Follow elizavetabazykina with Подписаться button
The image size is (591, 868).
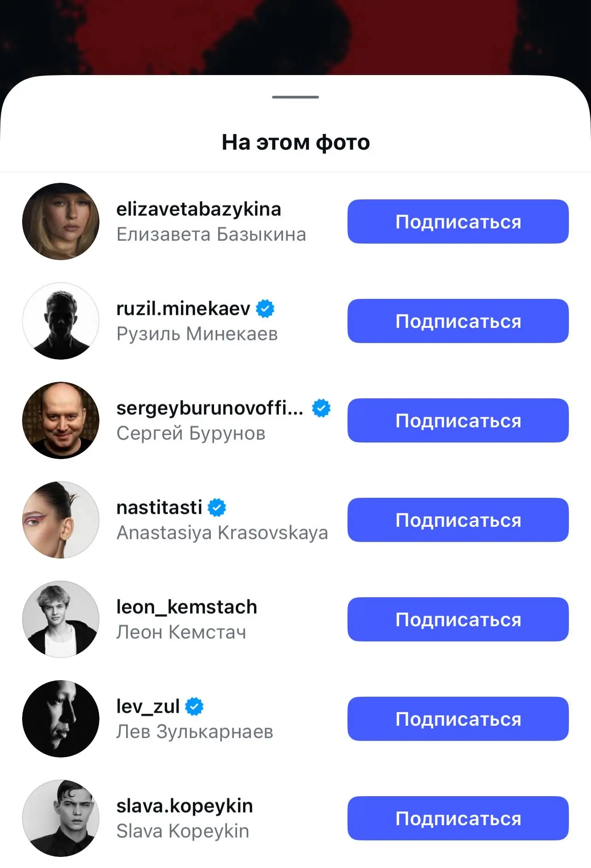pos(458,221)
